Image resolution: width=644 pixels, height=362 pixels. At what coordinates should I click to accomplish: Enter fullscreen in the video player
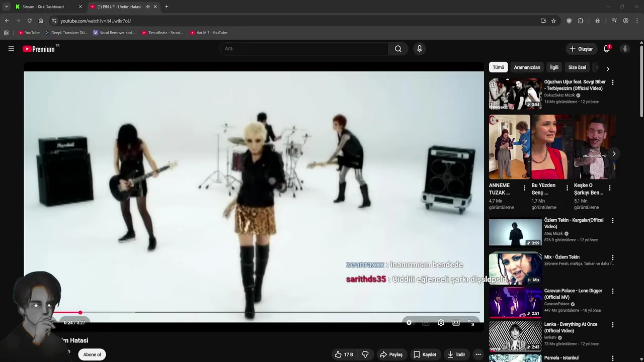[471, 323]
